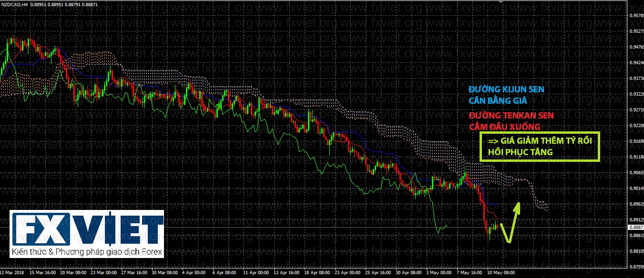The width and height of the screenshot is (644, 278).
Task: Click the 0.9578 price scale label
Action: coord(636,16)
